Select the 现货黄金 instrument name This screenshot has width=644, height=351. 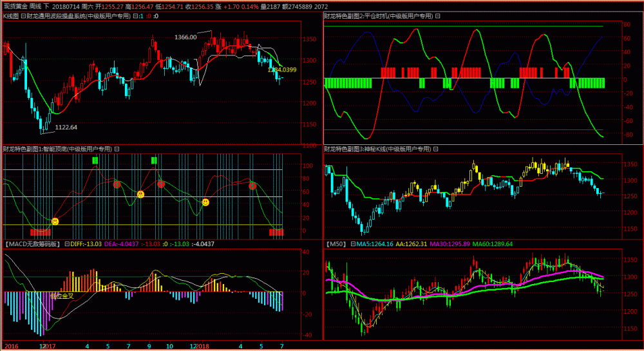pyautogui.click(x=15, y=6)
